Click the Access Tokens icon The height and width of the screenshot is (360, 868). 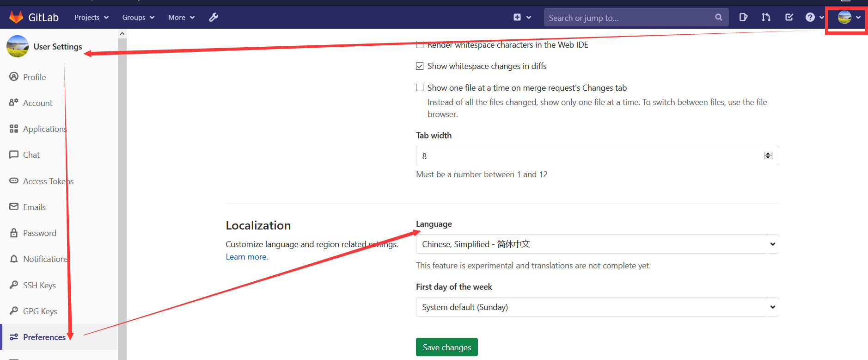[14, 180]
